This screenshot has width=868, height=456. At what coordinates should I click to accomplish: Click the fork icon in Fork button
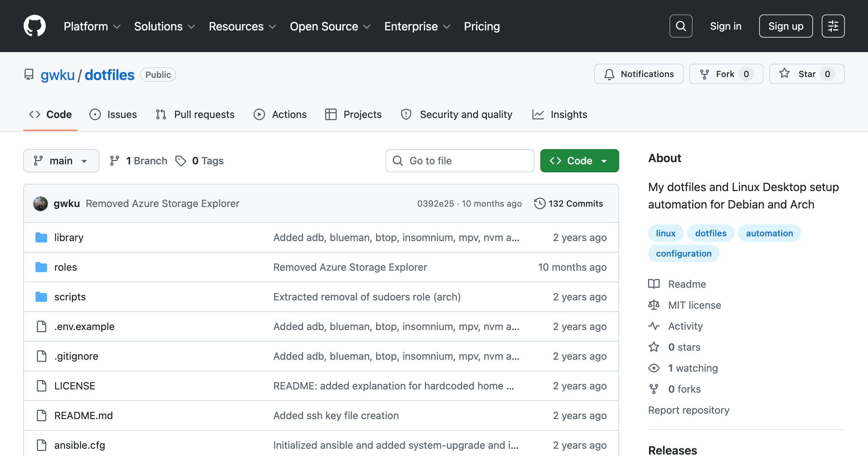coord(704,74)
